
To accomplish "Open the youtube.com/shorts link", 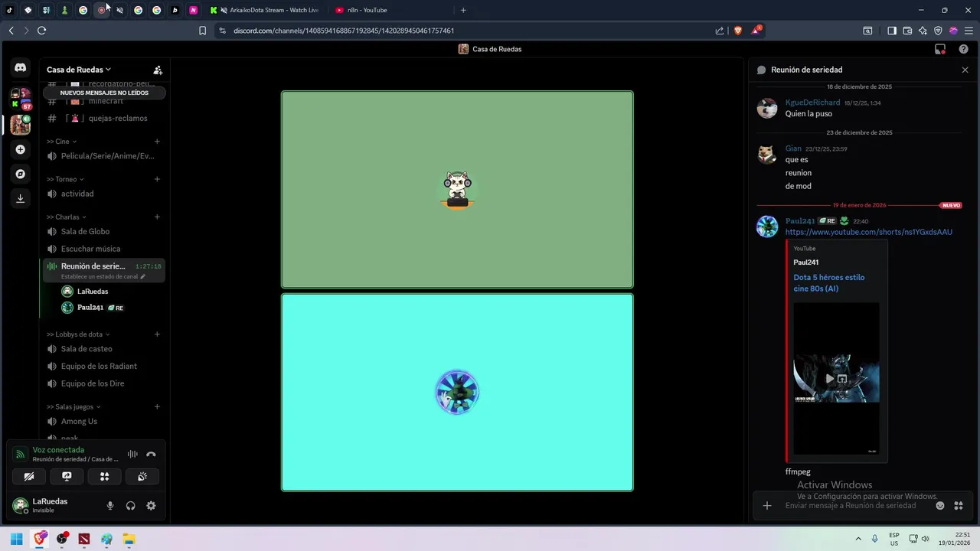I will [x=868, y=232].
